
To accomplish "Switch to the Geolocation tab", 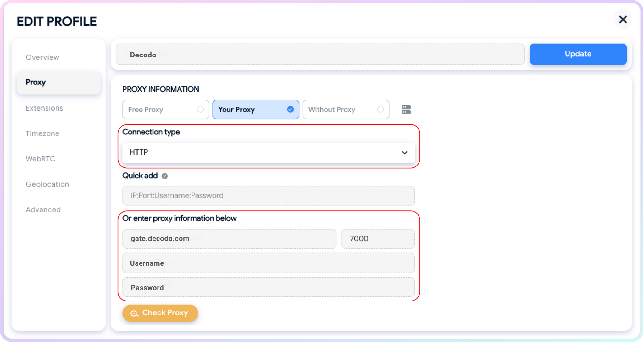I will point(47,184).
